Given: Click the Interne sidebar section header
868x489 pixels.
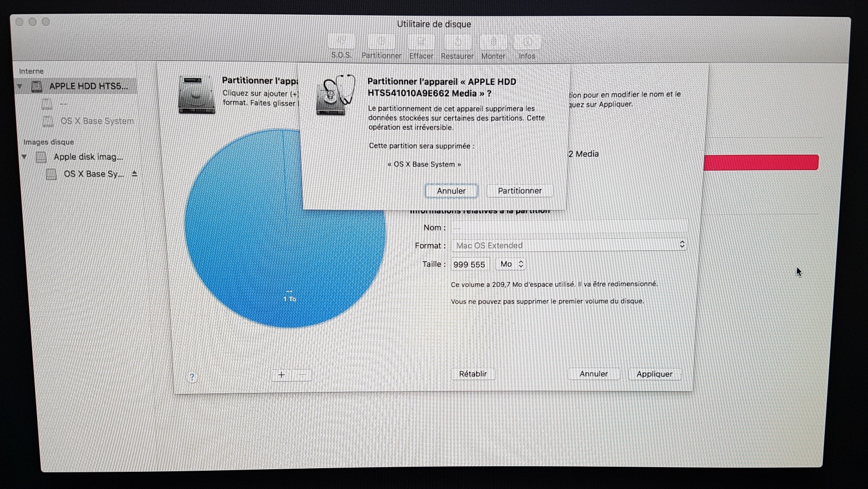Looking at the screenshot, I should coord(31,71).
